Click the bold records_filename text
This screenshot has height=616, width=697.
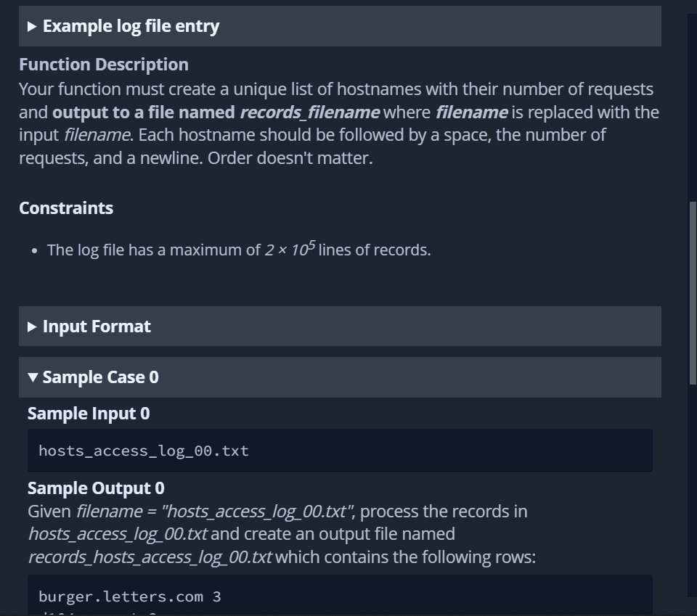[309, 112]
